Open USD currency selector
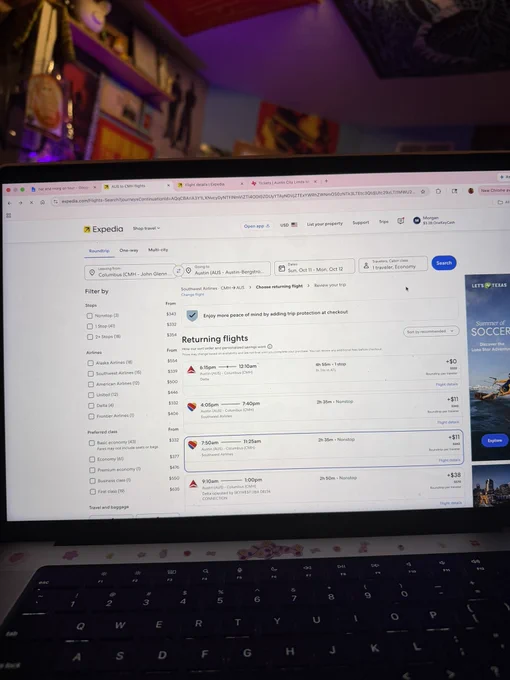Viewport: 510px width, 680px height. click(x=288, y=225)
